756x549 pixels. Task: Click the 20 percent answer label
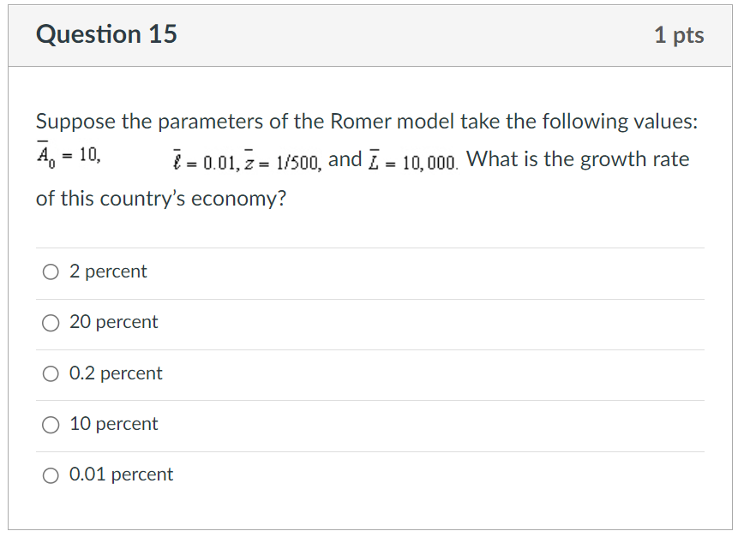(x=113, y=323)
